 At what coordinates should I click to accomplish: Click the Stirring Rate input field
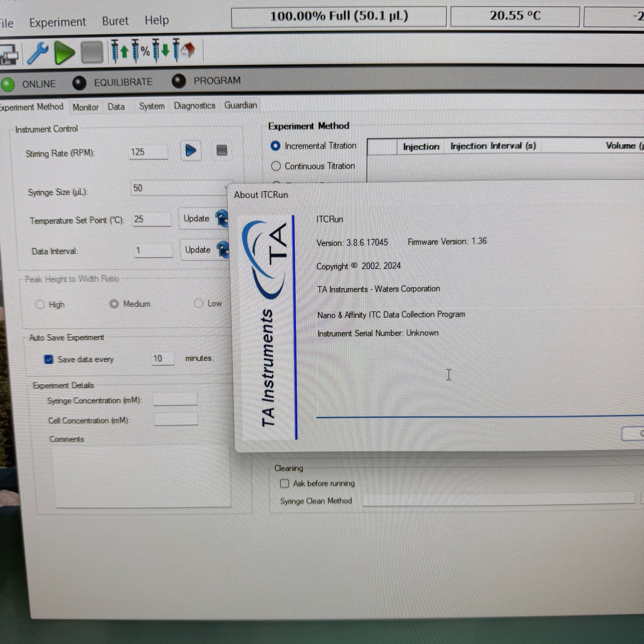pos(149,152)
